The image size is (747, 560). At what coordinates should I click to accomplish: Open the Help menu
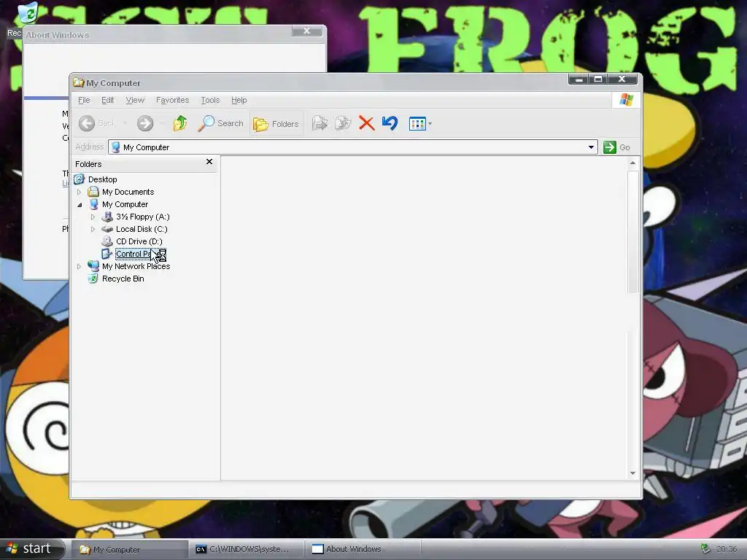239,100
